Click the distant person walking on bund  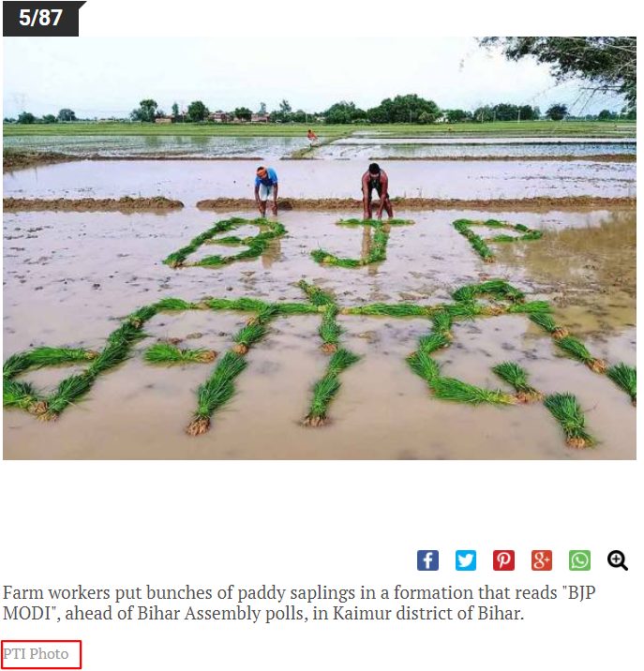[x=312, y=138]
